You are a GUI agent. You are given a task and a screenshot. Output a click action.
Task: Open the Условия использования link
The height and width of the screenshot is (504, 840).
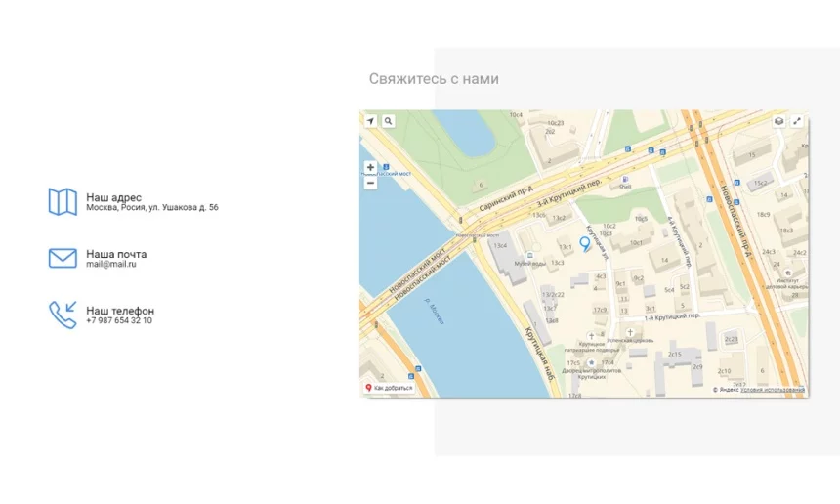pyautogui.click(x=773, y=390)
